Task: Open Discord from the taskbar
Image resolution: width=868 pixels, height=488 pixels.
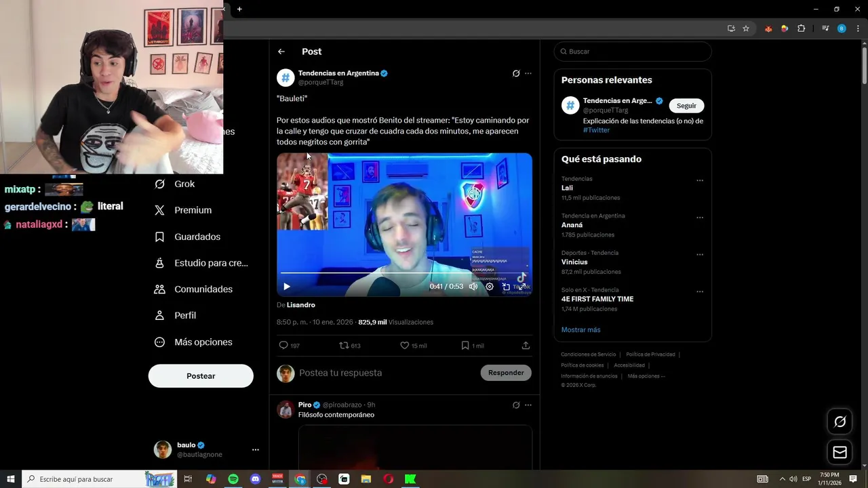Action: point(255,479)
